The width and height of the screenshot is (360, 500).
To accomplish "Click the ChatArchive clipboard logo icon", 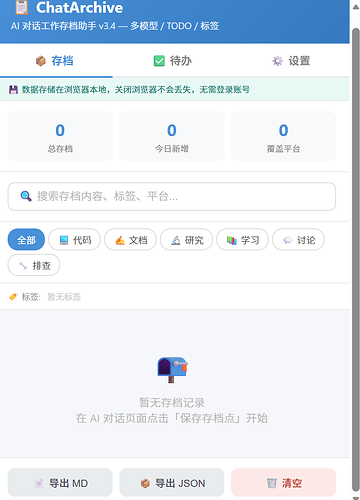I will tap(22, 7).
